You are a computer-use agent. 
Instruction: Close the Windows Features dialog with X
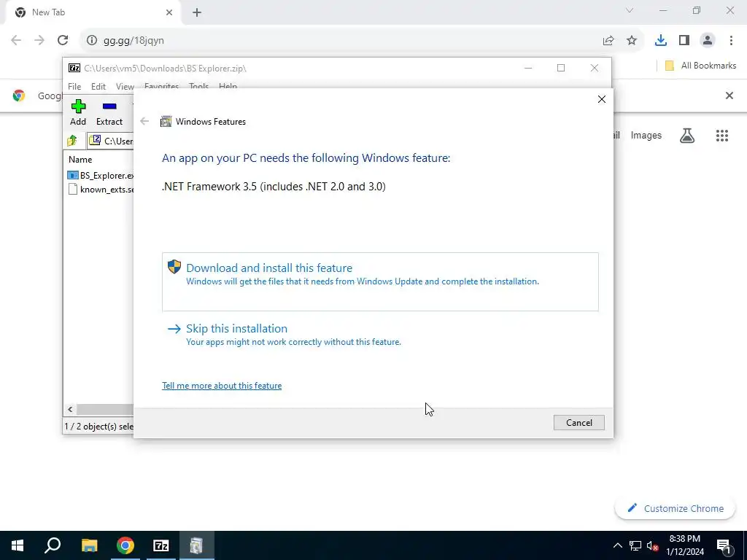point(602,99)
